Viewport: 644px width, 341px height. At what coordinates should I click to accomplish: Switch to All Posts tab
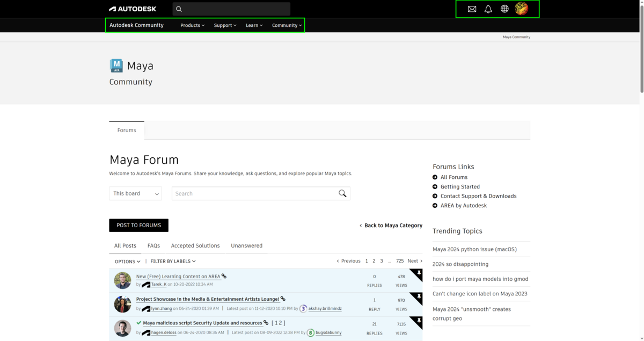pos(125,245)
